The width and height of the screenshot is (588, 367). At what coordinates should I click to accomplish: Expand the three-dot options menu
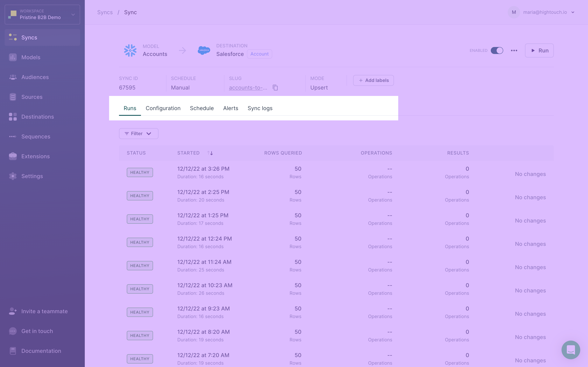514,50
